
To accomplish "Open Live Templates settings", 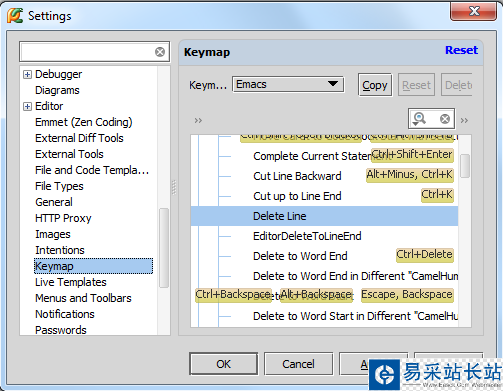I will [x=71, y=282].
